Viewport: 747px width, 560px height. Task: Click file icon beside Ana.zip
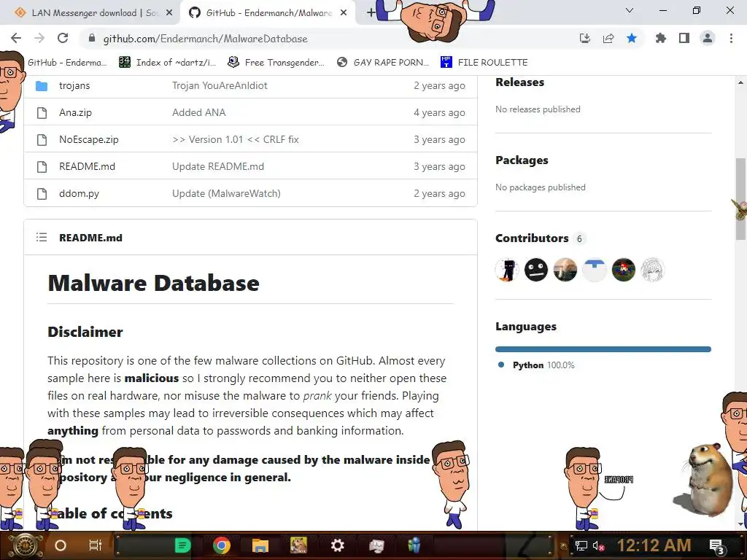tap(42, 113)
